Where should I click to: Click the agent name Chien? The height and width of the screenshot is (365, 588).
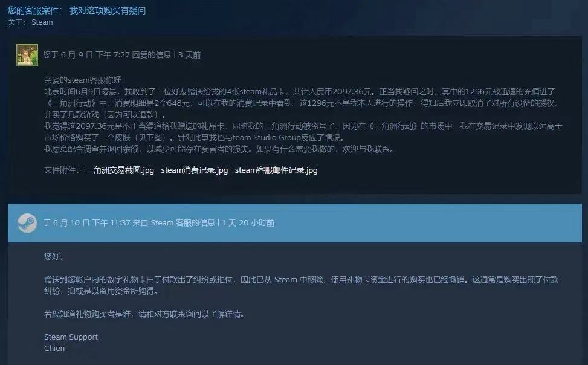(x=54, y=349)
